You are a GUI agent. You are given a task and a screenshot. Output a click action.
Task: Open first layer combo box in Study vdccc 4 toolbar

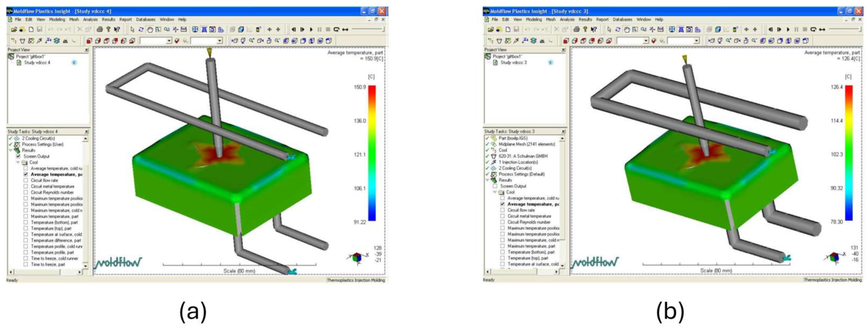[169, 41]
